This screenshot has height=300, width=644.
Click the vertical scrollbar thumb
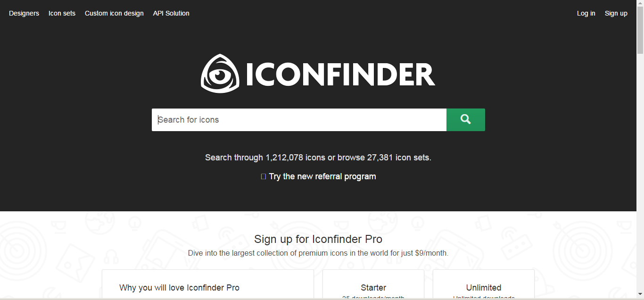tap(640, 31)
